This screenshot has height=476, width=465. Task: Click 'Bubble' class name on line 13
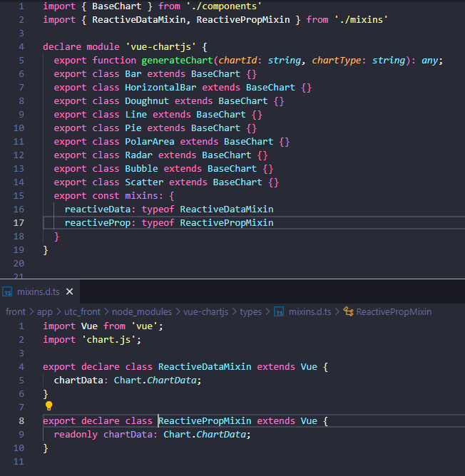141,168
